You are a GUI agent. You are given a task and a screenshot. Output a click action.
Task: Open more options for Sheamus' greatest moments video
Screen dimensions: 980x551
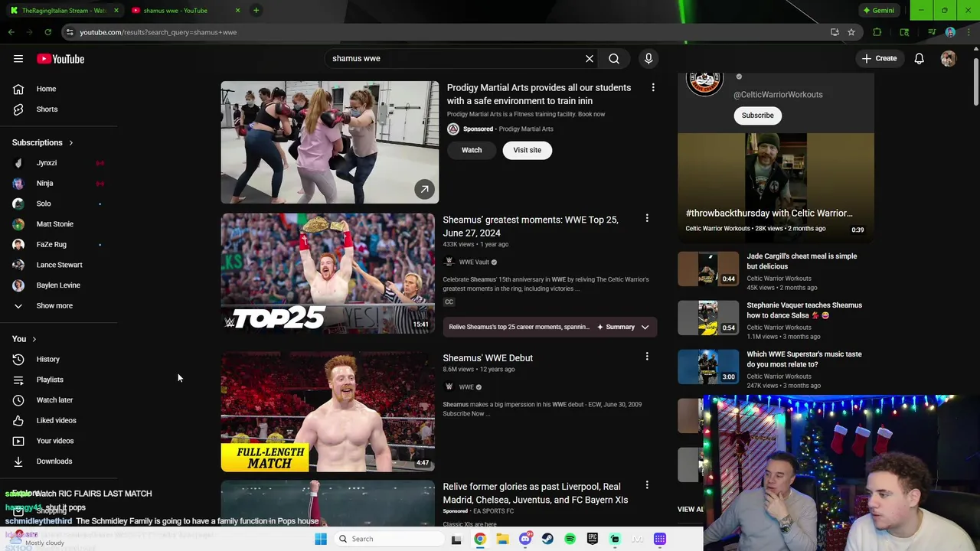pos(647,219)
